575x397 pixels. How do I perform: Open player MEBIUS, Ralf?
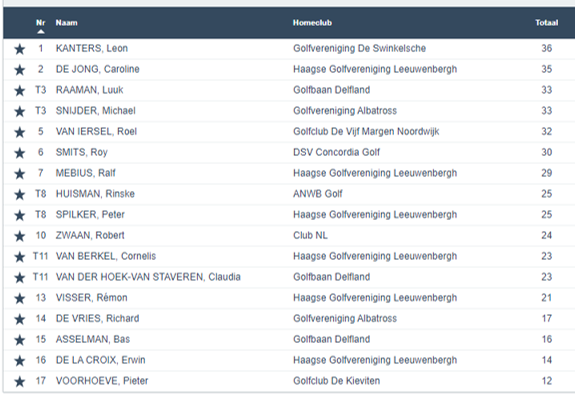(x=85, y=173)
